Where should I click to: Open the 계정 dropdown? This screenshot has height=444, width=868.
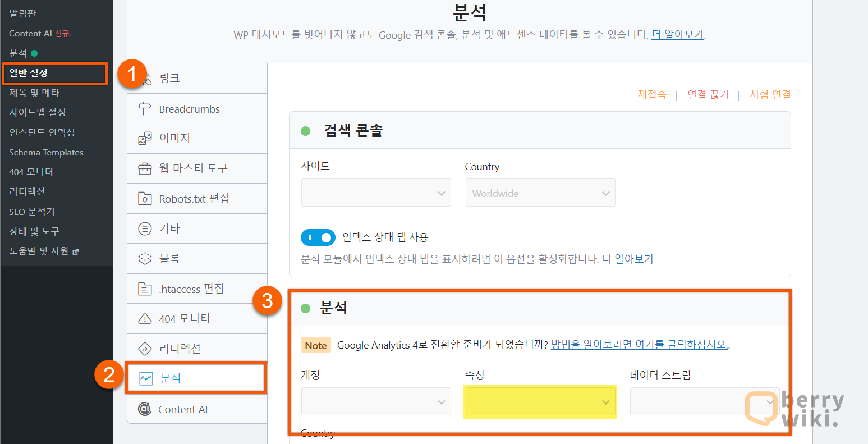[x=376, y=401]
